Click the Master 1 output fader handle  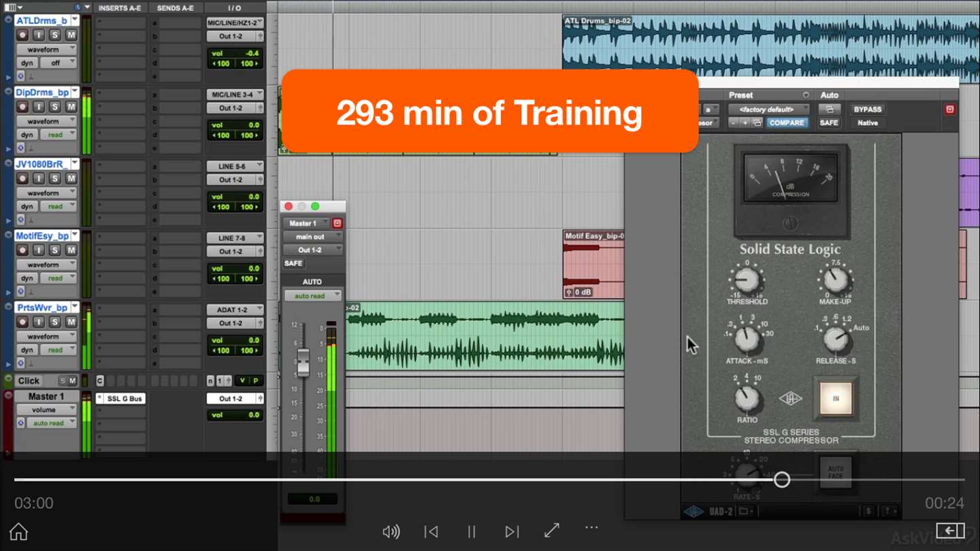304,363
